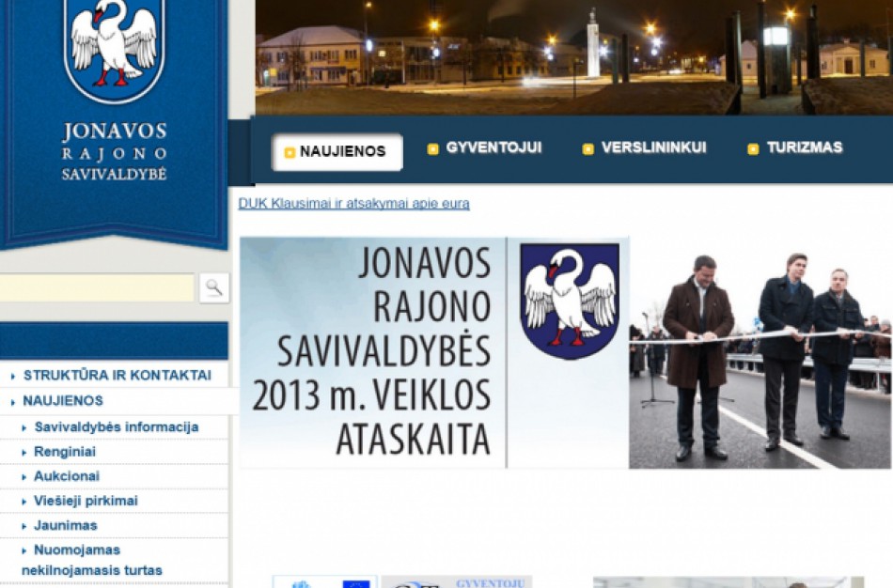Click orange square icon beside GYVENTOJUI
The height and width of the screenshot is (588, 893).
(x=432, y=147)
